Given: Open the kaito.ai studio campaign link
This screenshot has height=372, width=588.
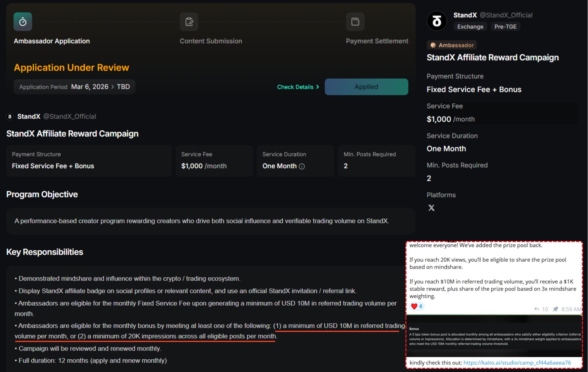Looking at the screenshot, I should click(517, 363).
